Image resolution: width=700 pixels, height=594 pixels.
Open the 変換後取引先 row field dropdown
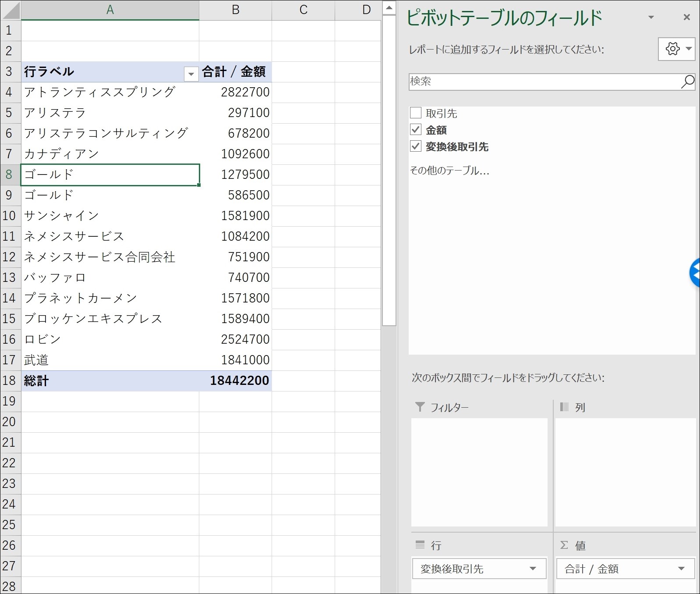pyautogui.click(x=533, y=569)
